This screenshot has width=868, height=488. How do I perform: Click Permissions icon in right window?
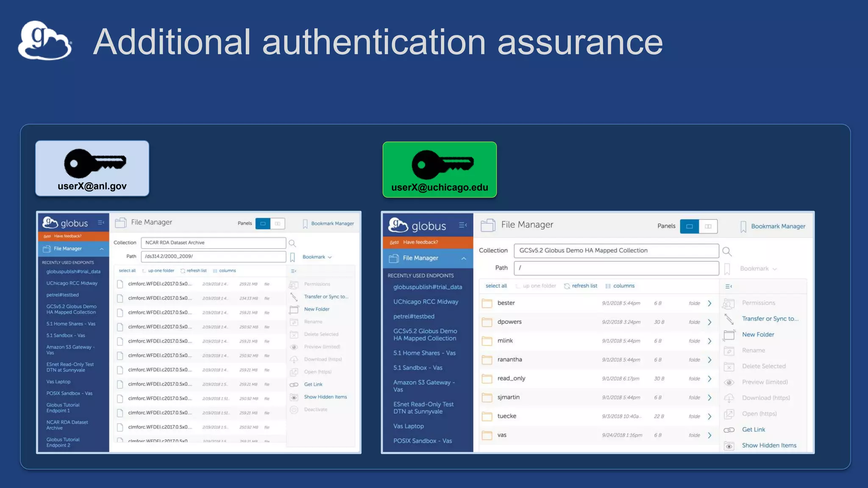pyautogui.click(x=729, y=303)
